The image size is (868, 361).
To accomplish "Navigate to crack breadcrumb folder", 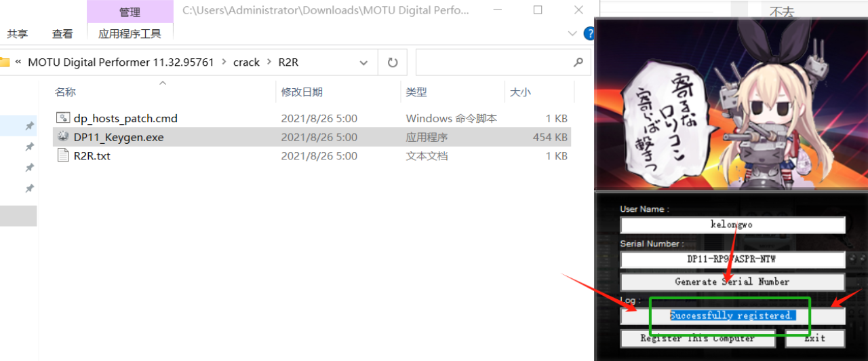I will [x=246, y=62].
